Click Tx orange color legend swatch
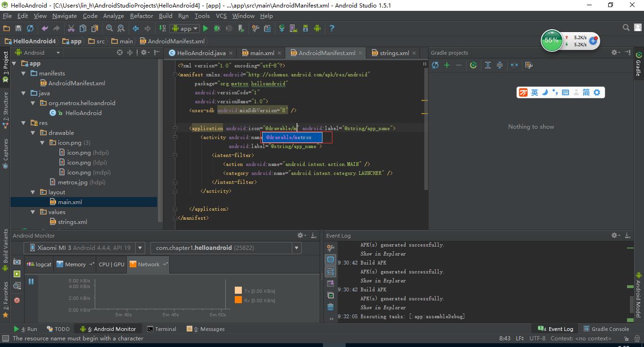This screenshot has width=644, height=347. pyautogui.click(x=238, y=290)
